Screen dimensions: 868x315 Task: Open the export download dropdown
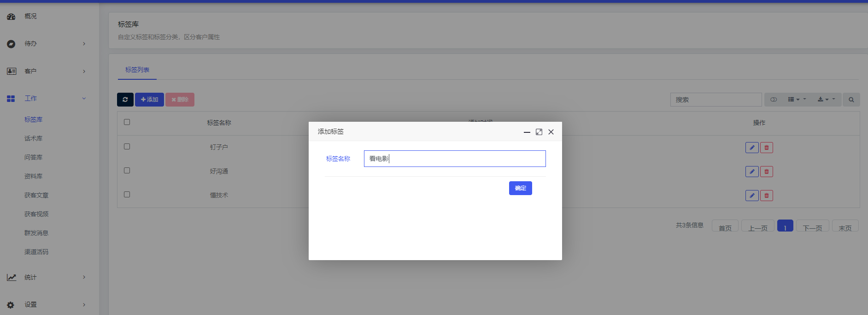[x=826, y=100]
